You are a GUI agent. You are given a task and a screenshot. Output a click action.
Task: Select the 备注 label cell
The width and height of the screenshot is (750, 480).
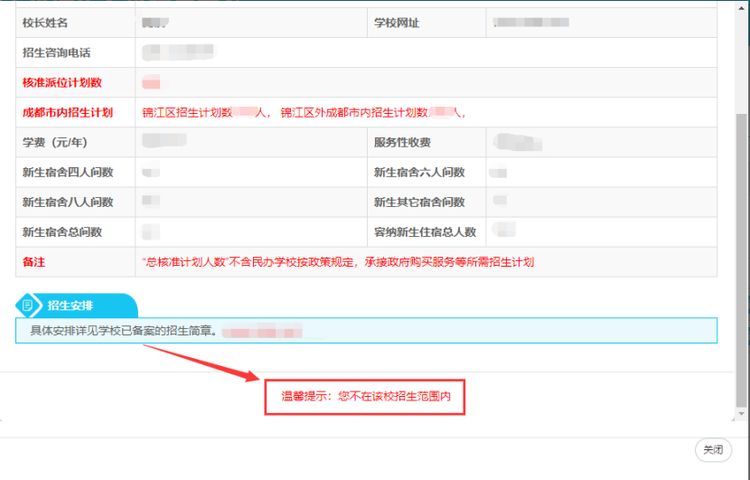click(76, 262)
